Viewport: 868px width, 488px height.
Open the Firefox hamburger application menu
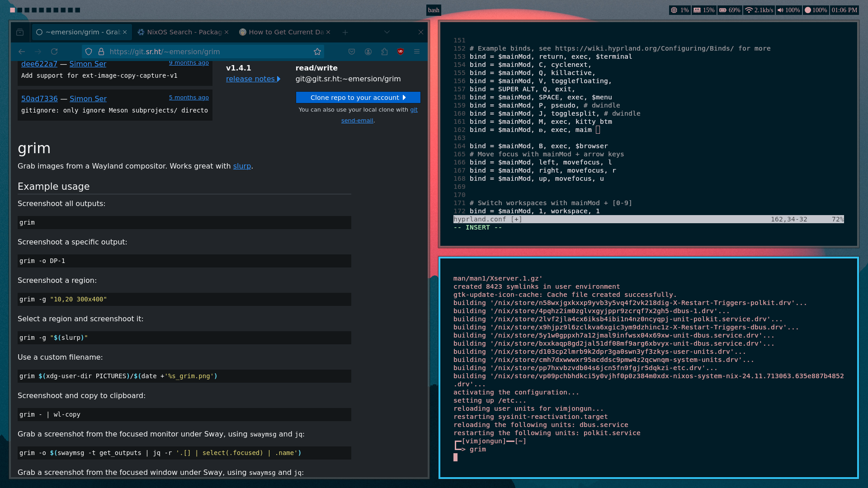(x=417, y=52)
